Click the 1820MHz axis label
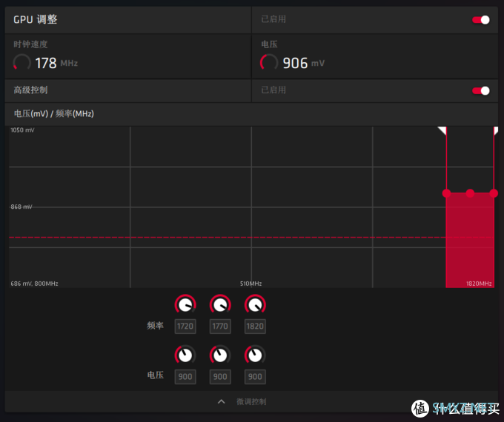Image resolution: width=504 pixels, height=422 pixels. click(479, 284)
